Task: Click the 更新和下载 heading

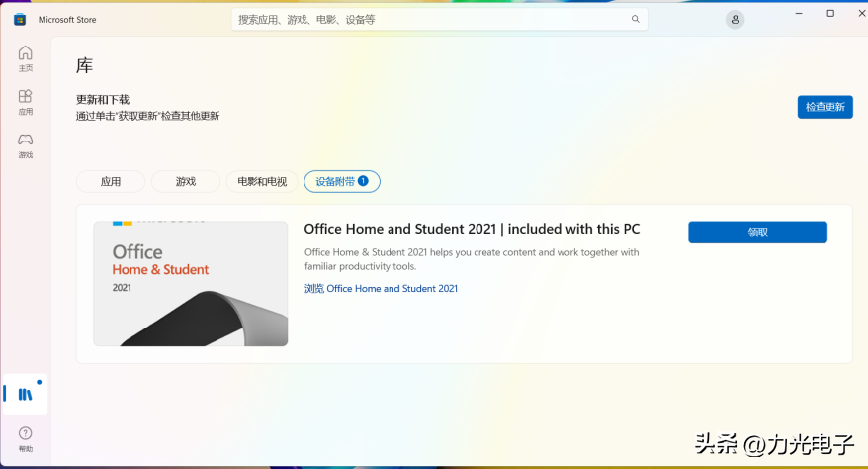Action: click(x=103, y=100)
